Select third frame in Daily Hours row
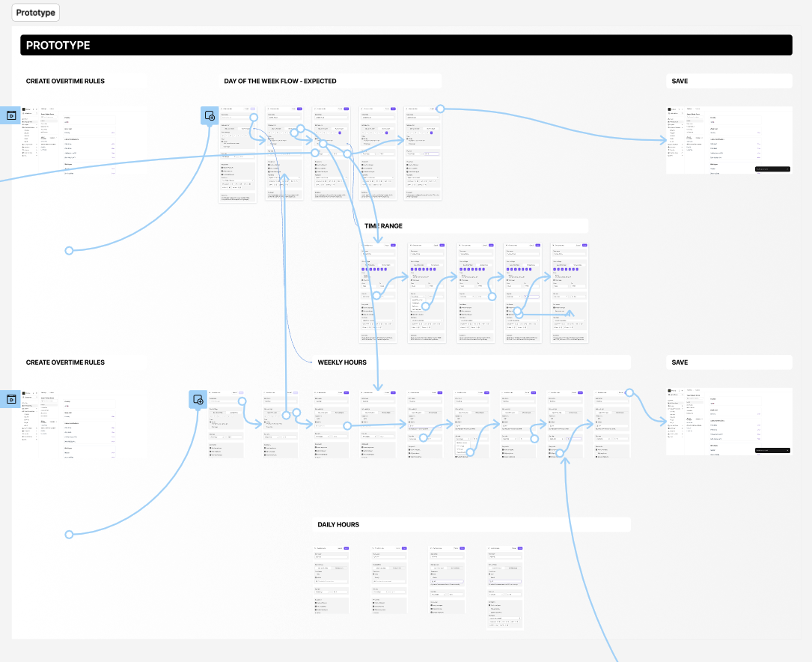This screenshot has height=662, width=812. click(448, 580)
